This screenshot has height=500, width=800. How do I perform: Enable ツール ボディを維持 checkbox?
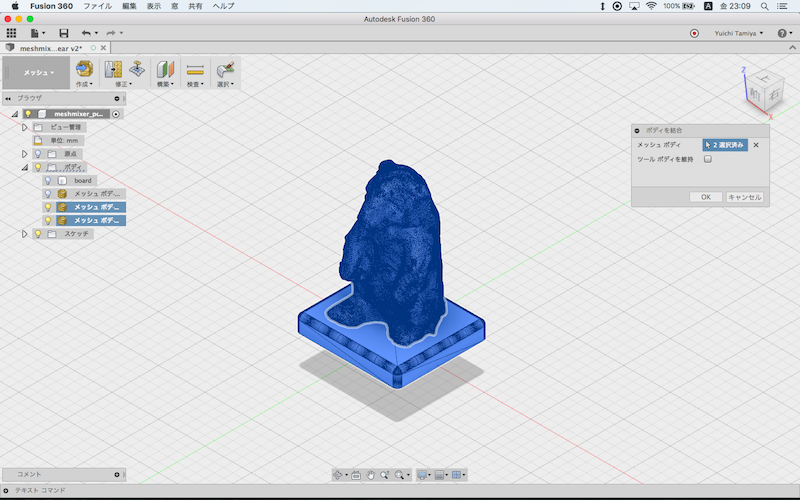tap(708, 159)
